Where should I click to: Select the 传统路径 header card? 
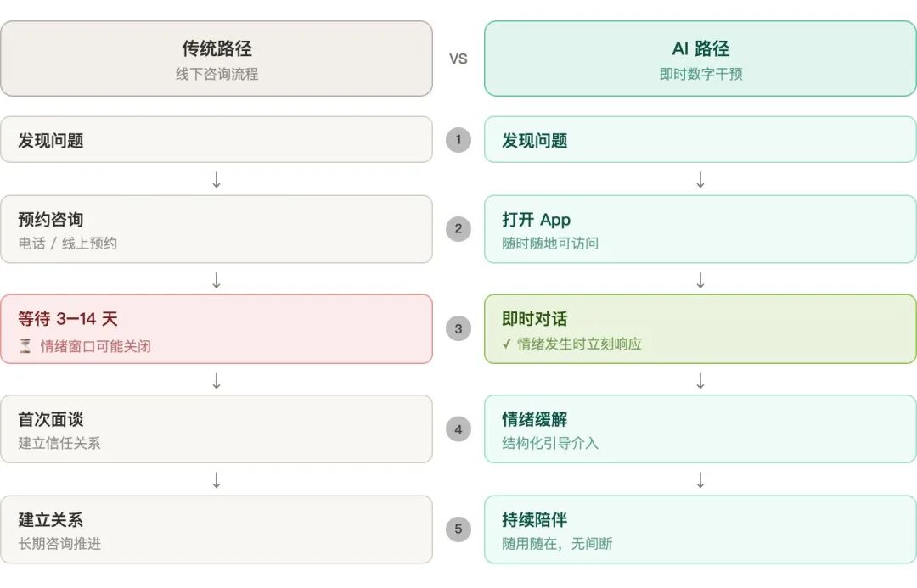click(217, 59)
